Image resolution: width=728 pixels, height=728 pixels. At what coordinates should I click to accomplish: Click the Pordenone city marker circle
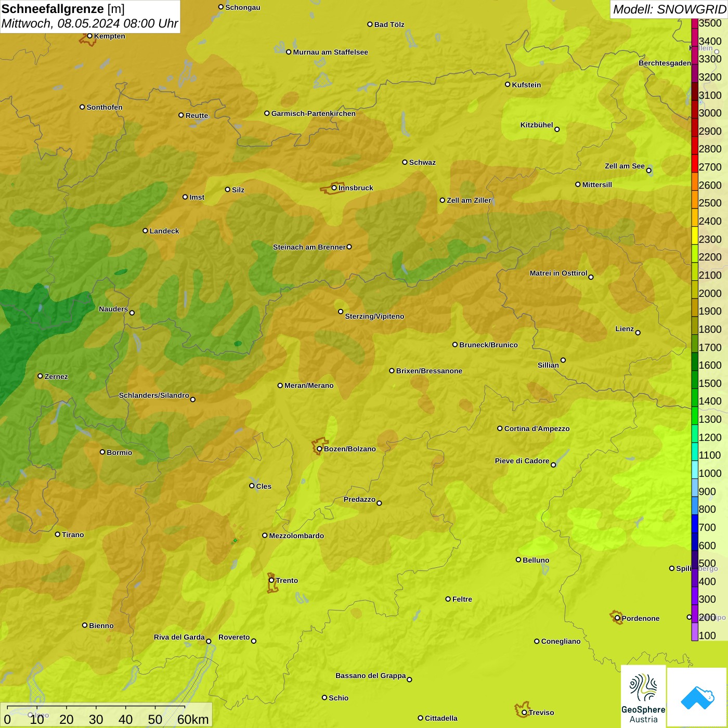617,618
